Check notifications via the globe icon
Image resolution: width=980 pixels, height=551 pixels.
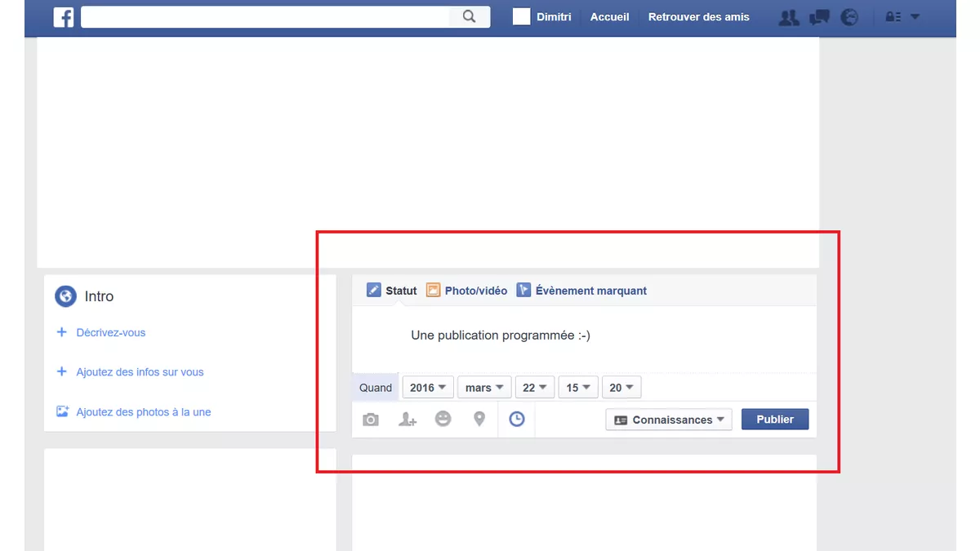tap(849, 16)
